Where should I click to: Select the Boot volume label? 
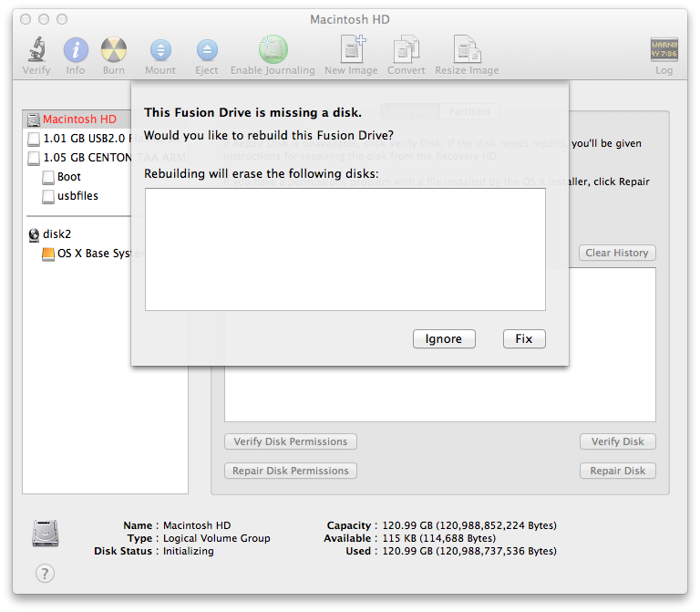pos(69,177)
